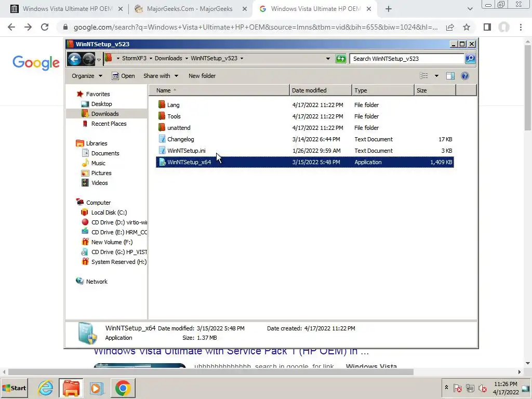Click the search magnifier icon in Explorer
The width and height of the screenshot is (532, 399).
(470, 59)
